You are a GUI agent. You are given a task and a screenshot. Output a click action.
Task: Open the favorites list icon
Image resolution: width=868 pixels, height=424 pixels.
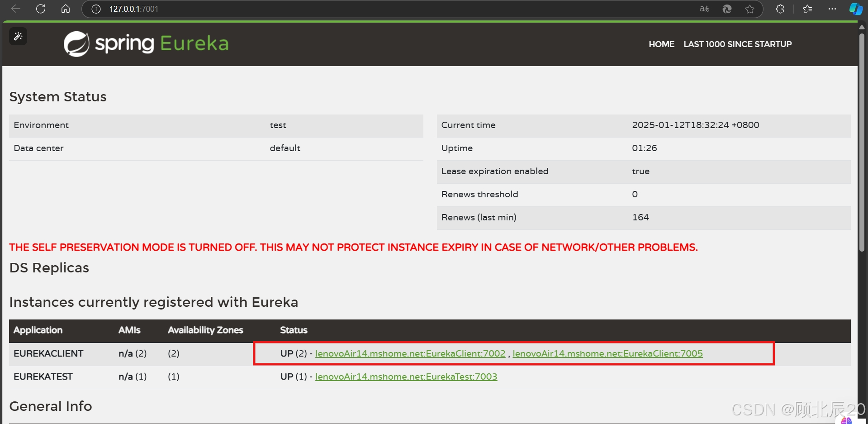(807, 9)
